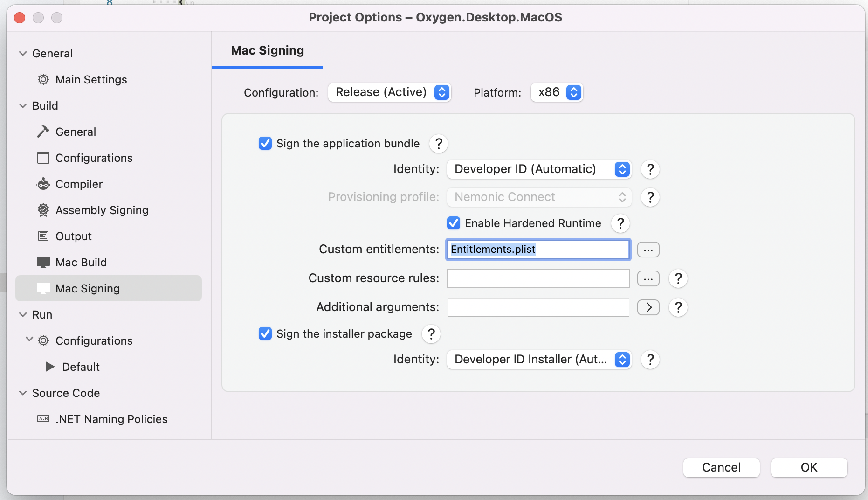Click the Custom resource rules text field

(538, 278)
